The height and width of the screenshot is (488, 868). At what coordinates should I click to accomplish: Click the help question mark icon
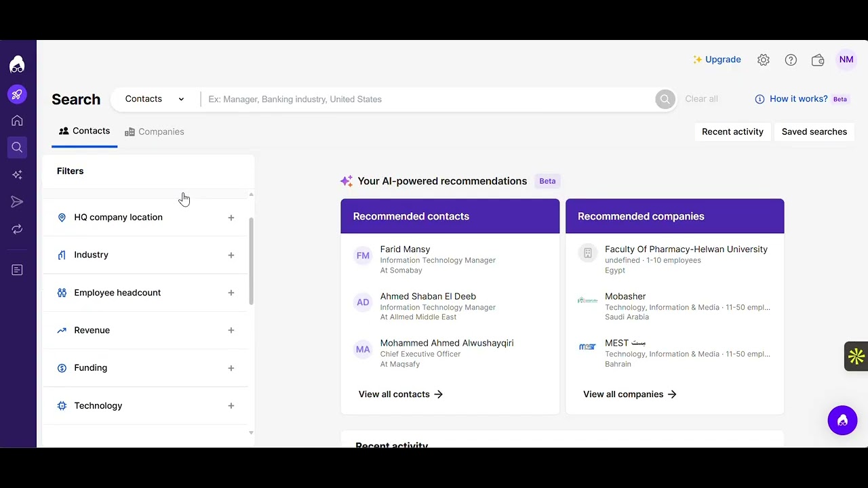coord(791,60)
